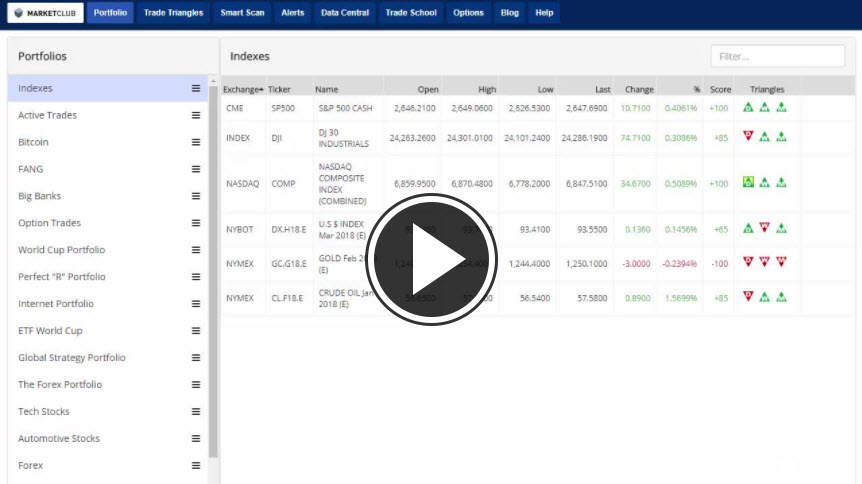Viewport: 862px width, 484px height.
Task: Click COMP highlighted green triangle
Action: [748, 182]
